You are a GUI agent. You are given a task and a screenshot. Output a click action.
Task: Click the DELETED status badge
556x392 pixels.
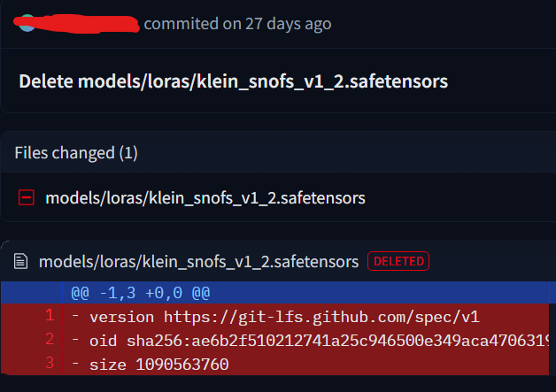pyautogui.click(x=398, y=261)
